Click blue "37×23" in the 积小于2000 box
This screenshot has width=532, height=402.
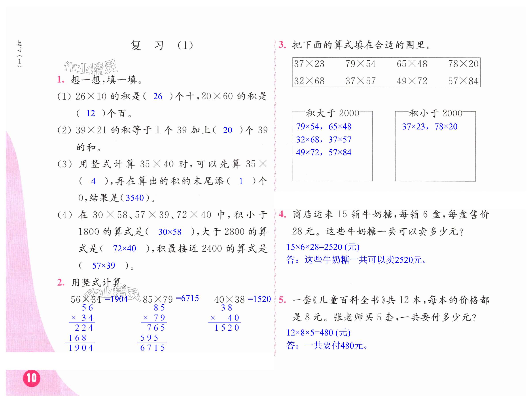pyautogui.click(x=414, y=127)
